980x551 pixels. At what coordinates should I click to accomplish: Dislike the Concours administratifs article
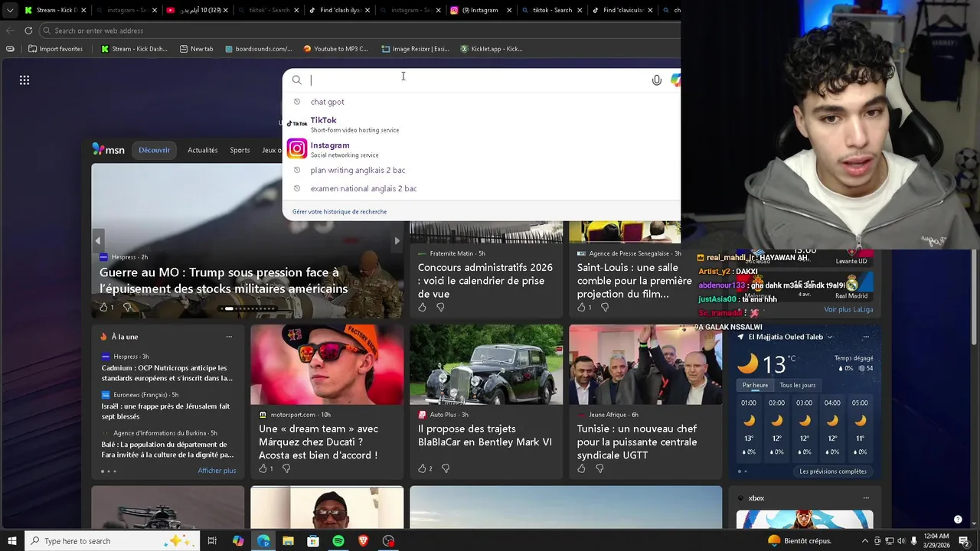tap(440, 308)
